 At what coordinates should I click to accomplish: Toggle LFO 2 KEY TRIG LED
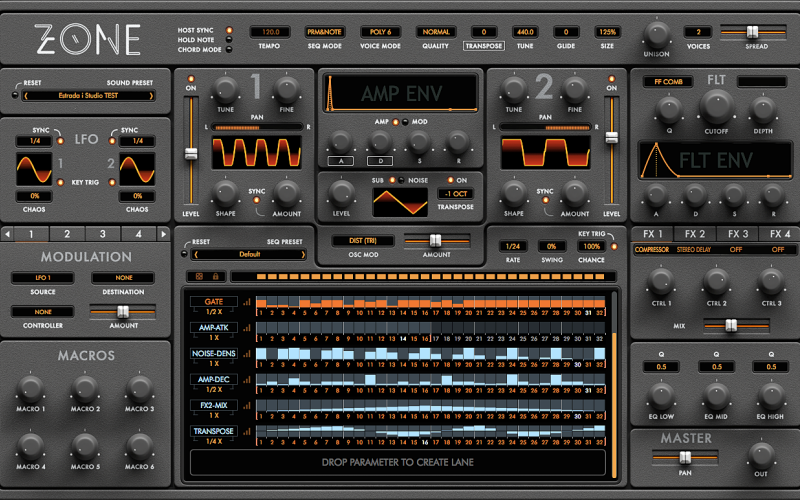[x=112, y=182]
